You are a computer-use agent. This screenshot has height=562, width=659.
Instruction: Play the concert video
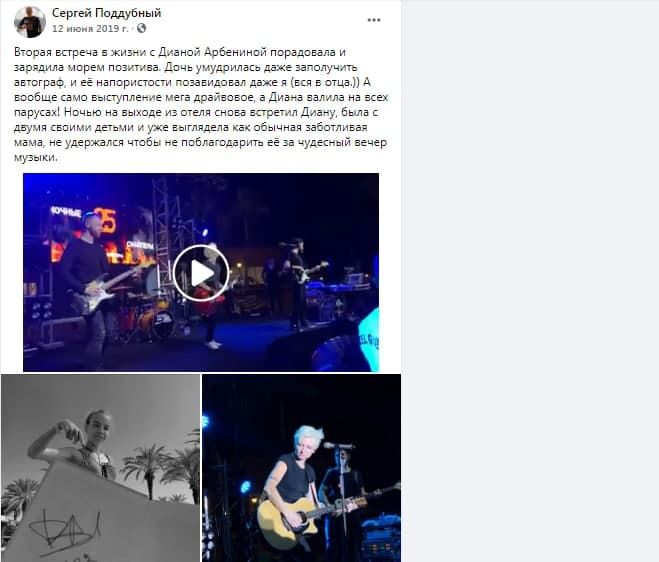click(x=201, y=273)
